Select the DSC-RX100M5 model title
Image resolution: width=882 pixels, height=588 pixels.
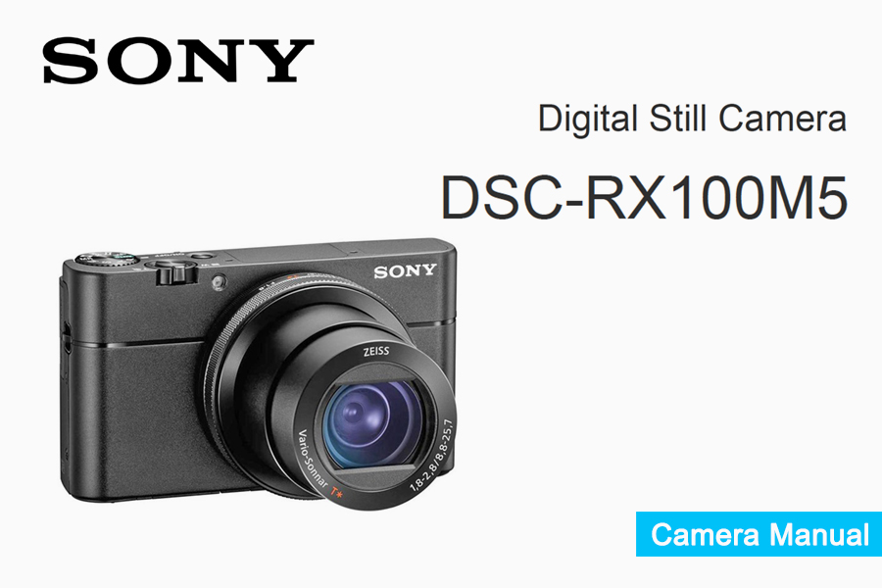[644, 198]
